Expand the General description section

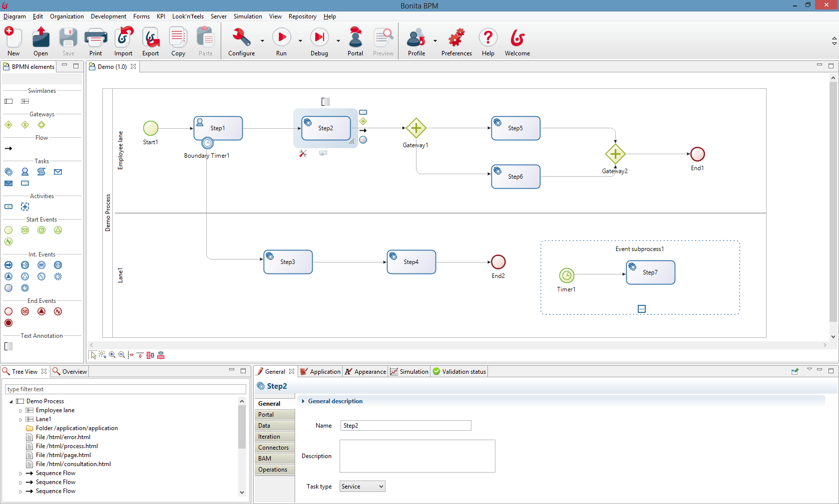pyautogui.click(x=303, y=401)
